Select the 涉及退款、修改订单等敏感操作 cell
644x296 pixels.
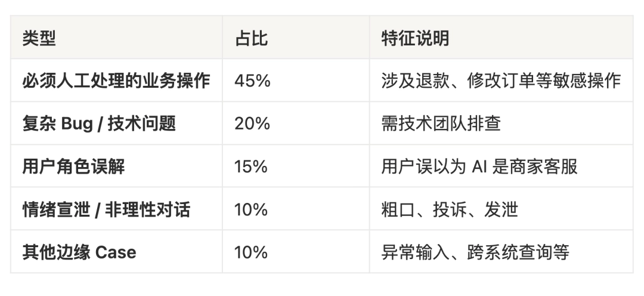pyautogui.click(x=501, y=81)
